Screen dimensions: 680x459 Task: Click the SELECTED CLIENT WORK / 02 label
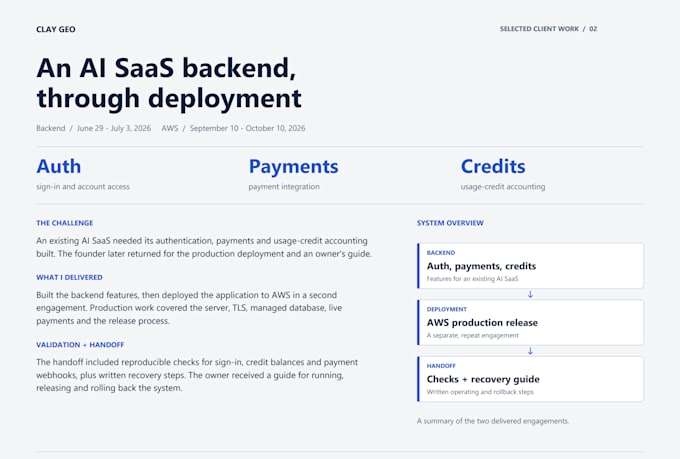coord(548,29)
